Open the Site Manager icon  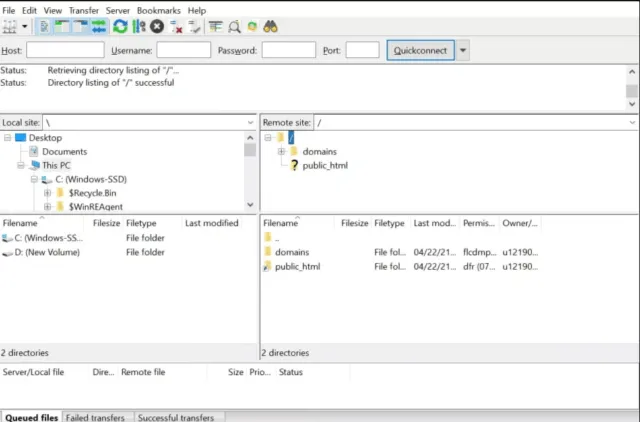(11, 26)
